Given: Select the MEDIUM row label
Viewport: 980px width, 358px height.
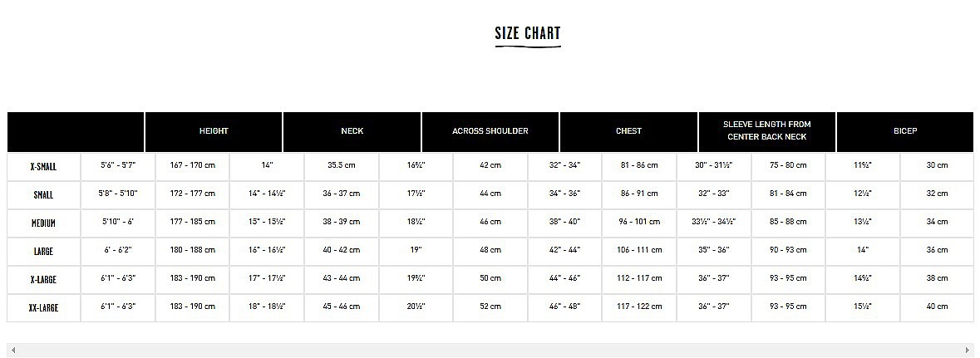Looking at the screenshot, I should point(44,223).
